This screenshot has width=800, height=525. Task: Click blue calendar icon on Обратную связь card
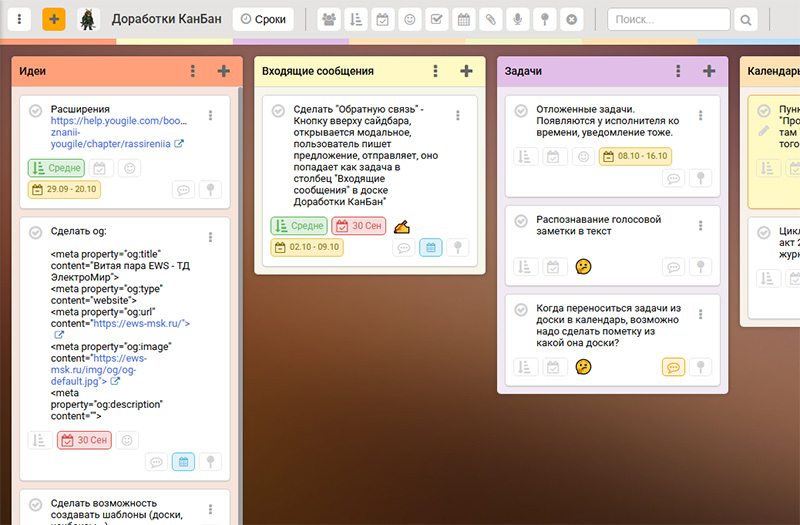[x=431, y=247]
